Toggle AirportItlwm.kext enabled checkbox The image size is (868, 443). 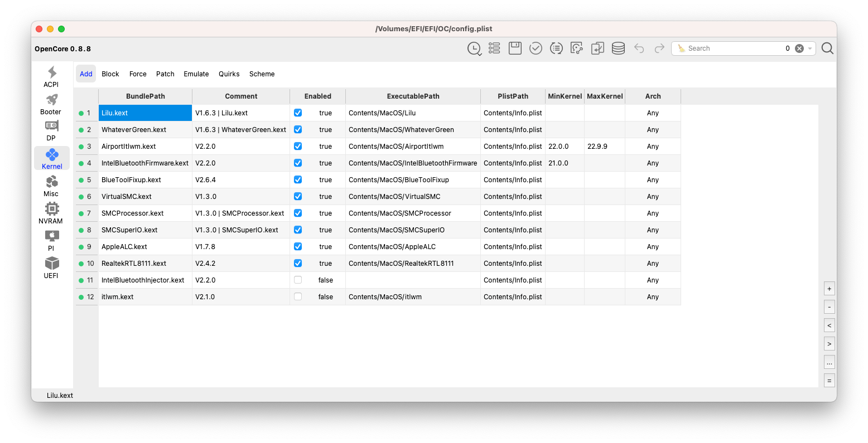298,146
